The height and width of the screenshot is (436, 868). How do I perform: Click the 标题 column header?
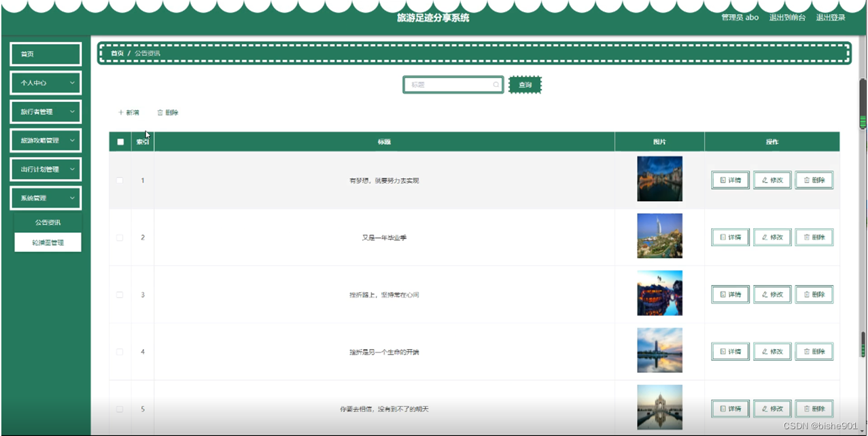pyautogui.click(x=384, y=142)
